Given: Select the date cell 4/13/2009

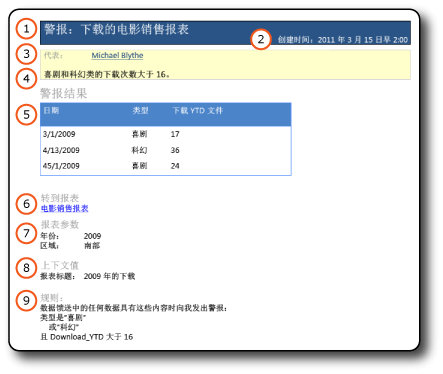Looking at the screenshot, I should tap(61, 150).
